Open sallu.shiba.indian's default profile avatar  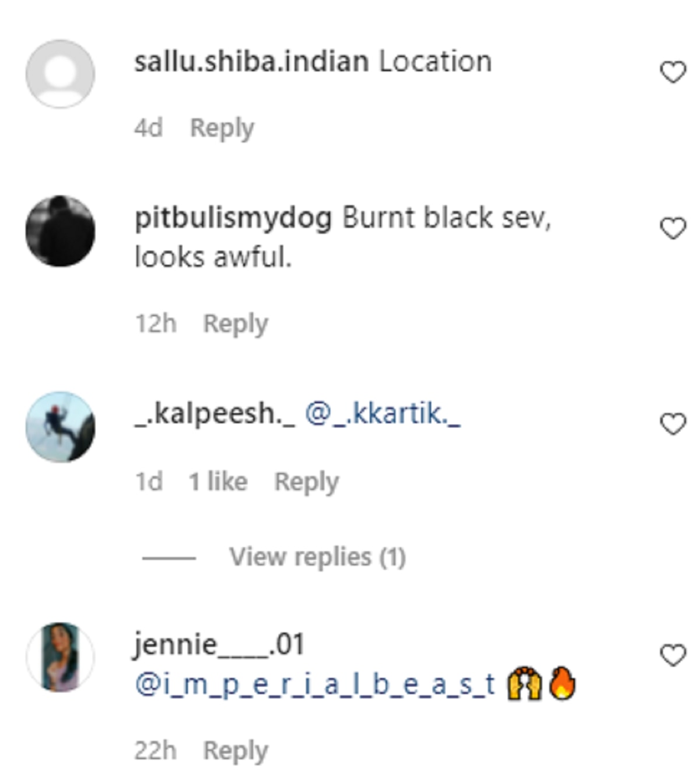(60, 74)
